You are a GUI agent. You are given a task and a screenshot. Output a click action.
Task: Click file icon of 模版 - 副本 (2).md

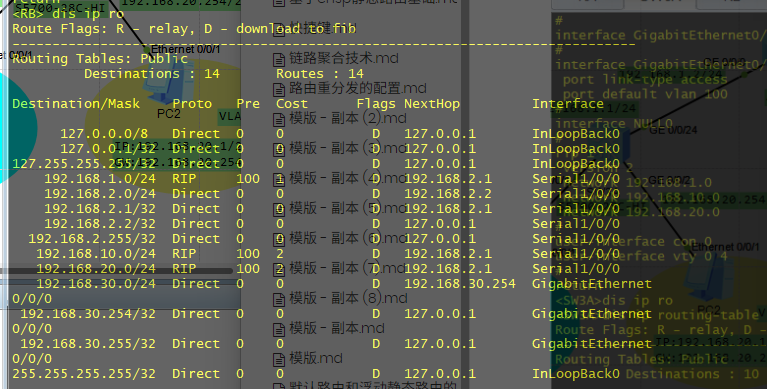click(x=279, y=119)
